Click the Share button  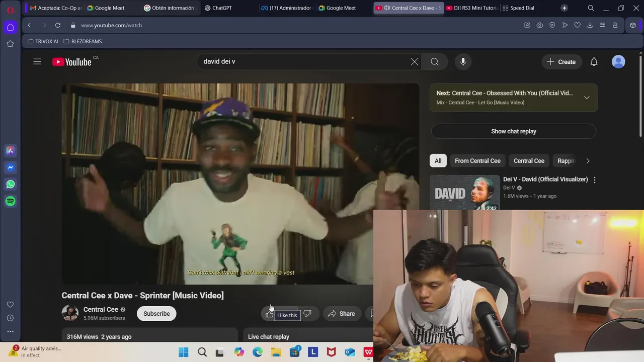tap(342, 314)
